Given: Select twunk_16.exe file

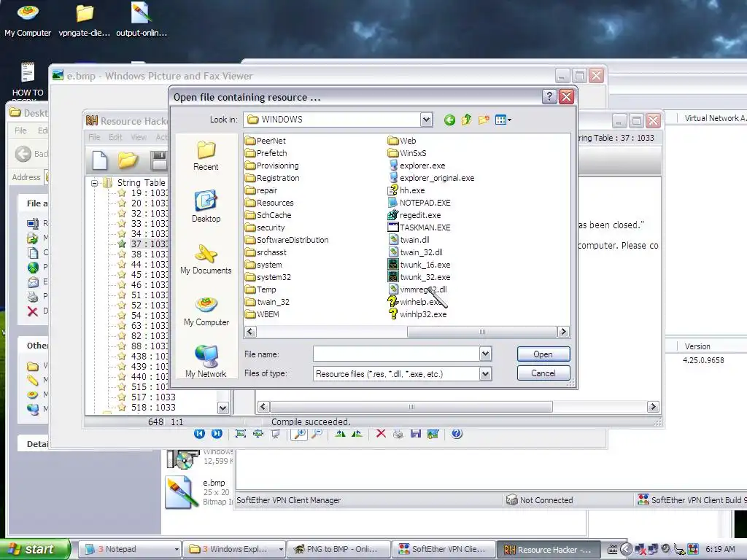Looking at the screenshot, I should (x=419, y=264).
